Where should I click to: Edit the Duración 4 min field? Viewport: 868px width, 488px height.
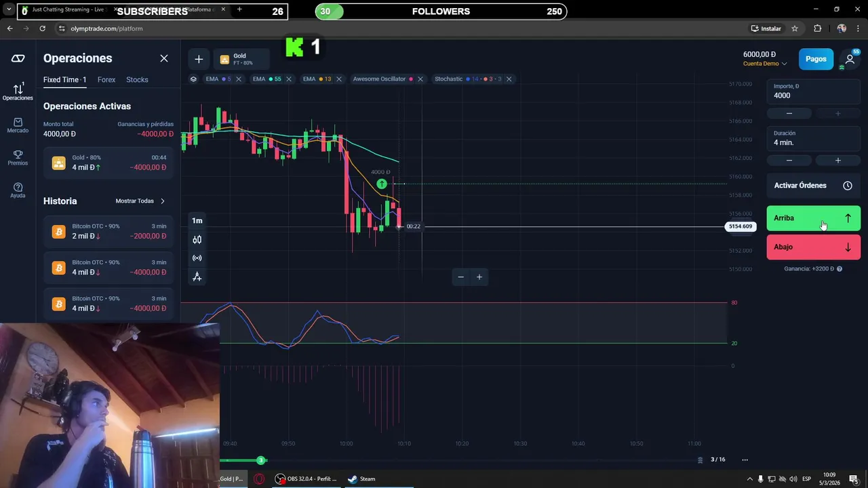[x=814, y=138]
